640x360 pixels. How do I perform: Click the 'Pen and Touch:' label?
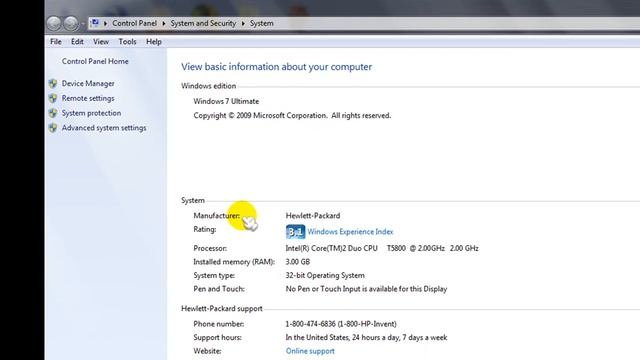pos(219,289)
